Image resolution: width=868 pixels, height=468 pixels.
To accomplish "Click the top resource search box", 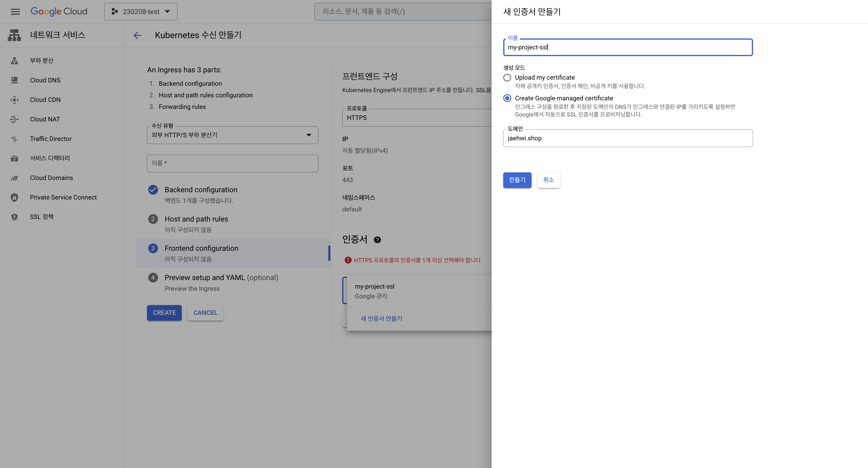I will 403,12.
